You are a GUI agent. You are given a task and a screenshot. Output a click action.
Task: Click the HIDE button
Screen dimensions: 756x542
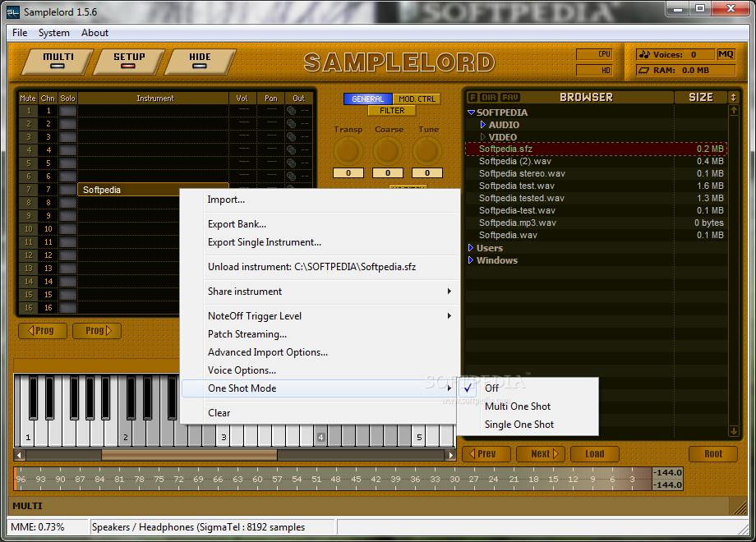pos(200,62)
